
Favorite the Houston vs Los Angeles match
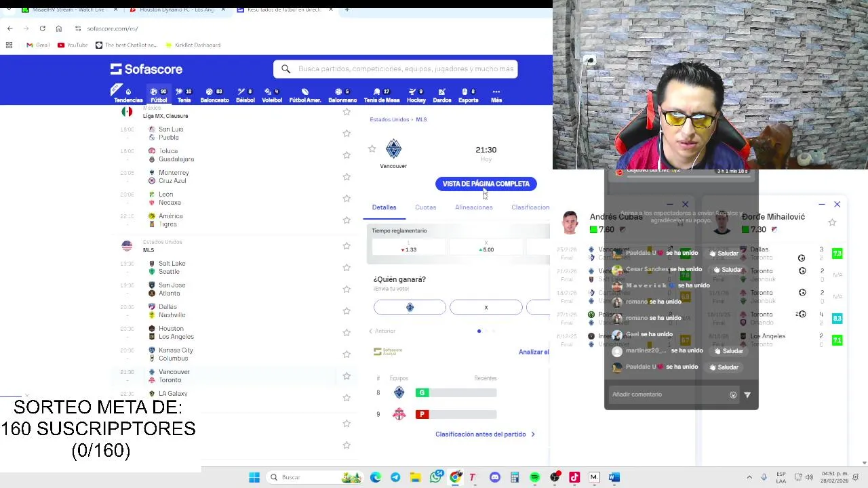pos(347,333)
